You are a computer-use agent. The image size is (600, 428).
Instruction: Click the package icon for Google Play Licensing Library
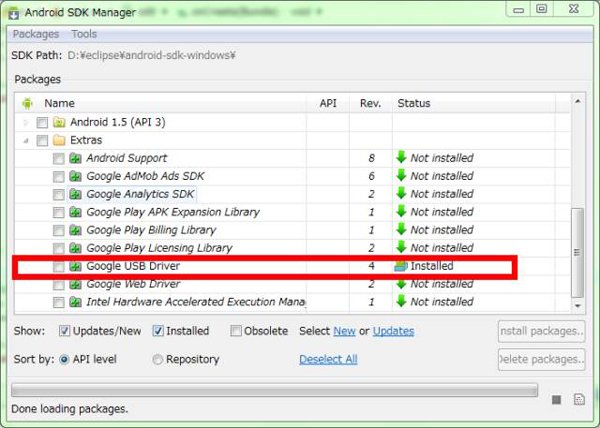click(75, 248)
